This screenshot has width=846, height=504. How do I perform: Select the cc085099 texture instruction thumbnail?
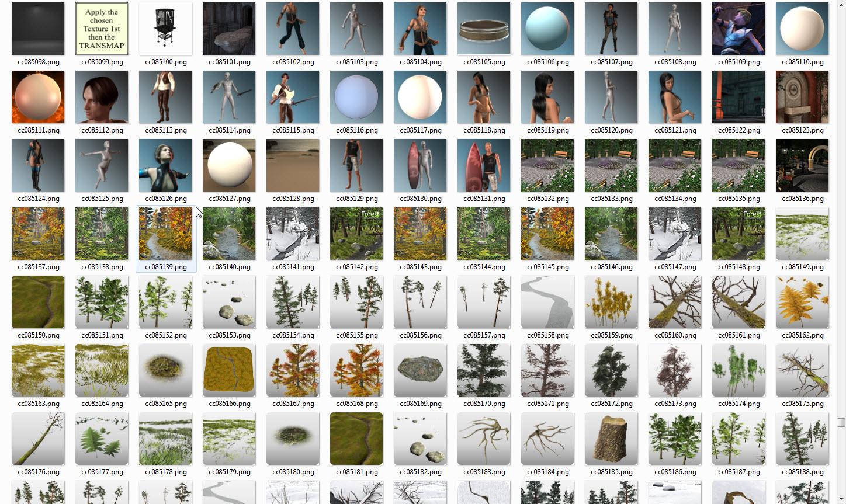pyautogui.click(x=102, y=29)
